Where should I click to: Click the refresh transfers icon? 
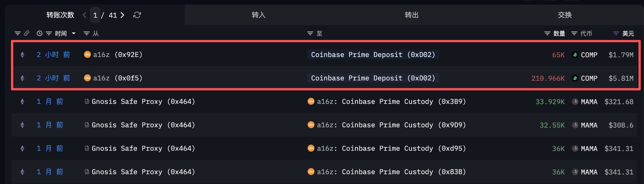pyautogui.click(x=137, y=15)
